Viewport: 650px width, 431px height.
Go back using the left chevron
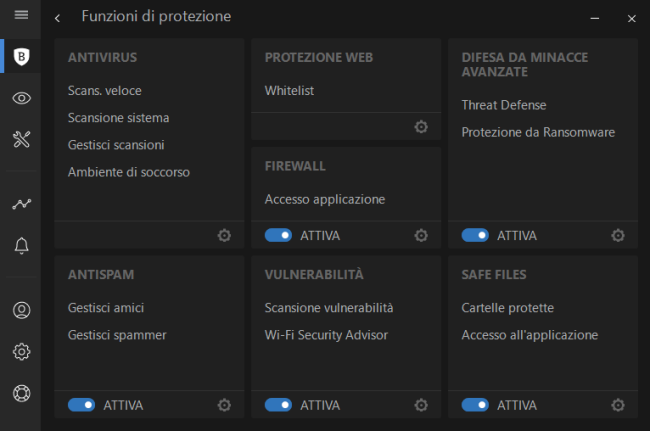pos(57,18)
